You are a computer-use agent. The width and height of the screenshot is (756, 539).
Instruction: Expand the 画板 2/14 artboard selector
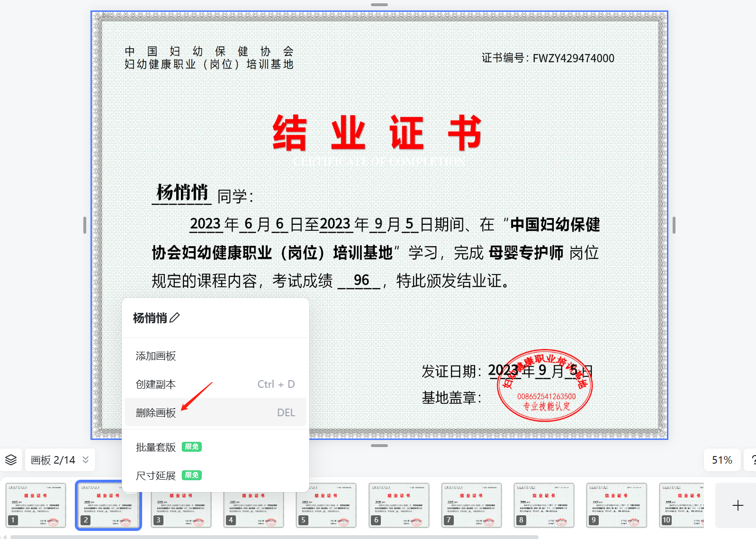coord(60,460)
